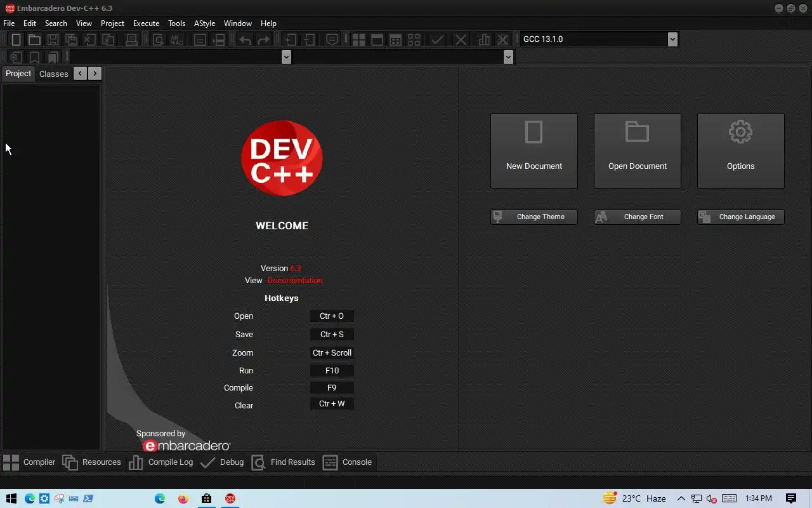Click the Profile bar-chart toolbar icon
Screen dimensions: 812x508
click(484, 39)
